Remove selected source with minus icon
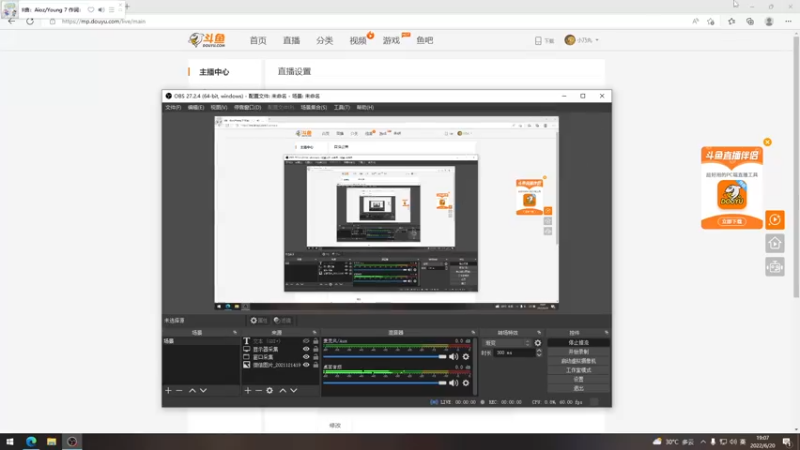This screenshot has height=450, width=800. (259, 390)
